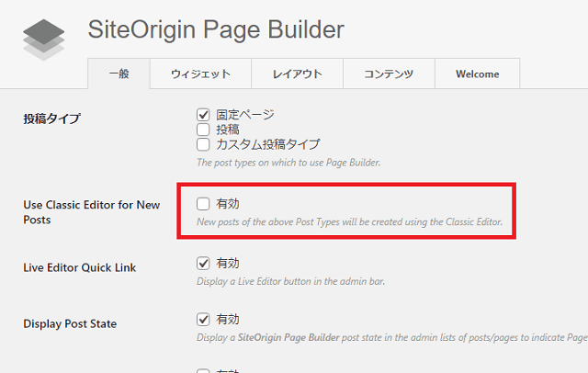This screenshot has height=373, width=588.
Task: Click the Live Editor Quick Link label
Action: (x=80, y=267)
